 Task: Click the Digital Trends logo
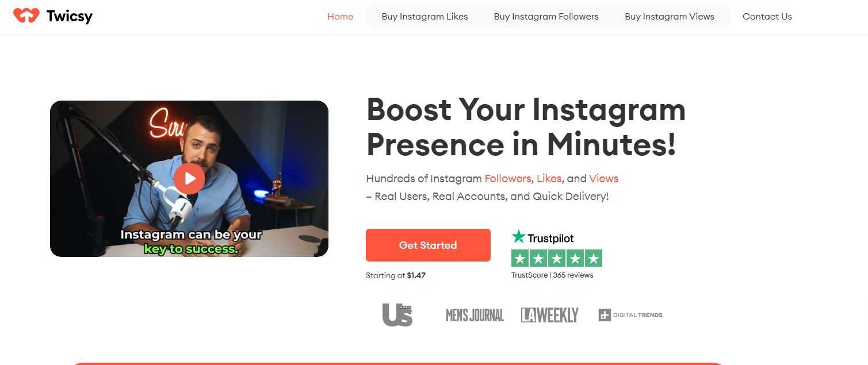coord(630,315)
